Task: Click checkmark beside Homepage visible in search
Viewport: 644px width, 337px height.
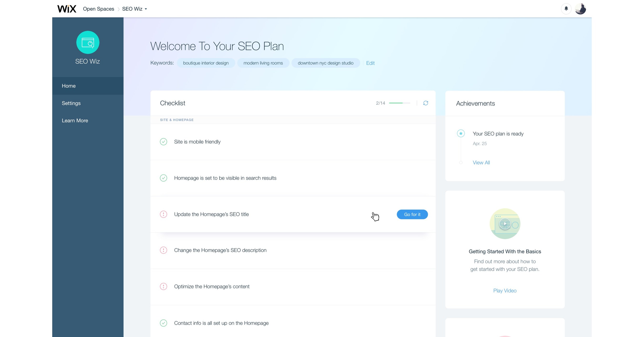Action: coord(163,178)
